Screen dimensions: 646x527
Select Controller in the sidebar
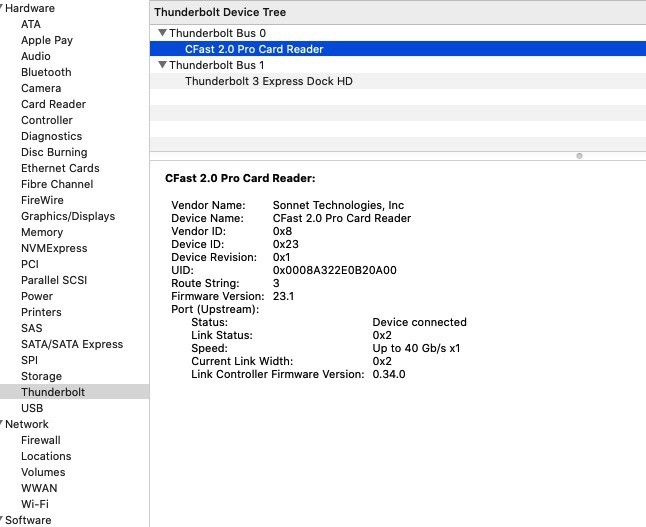(x=47, y=120)
